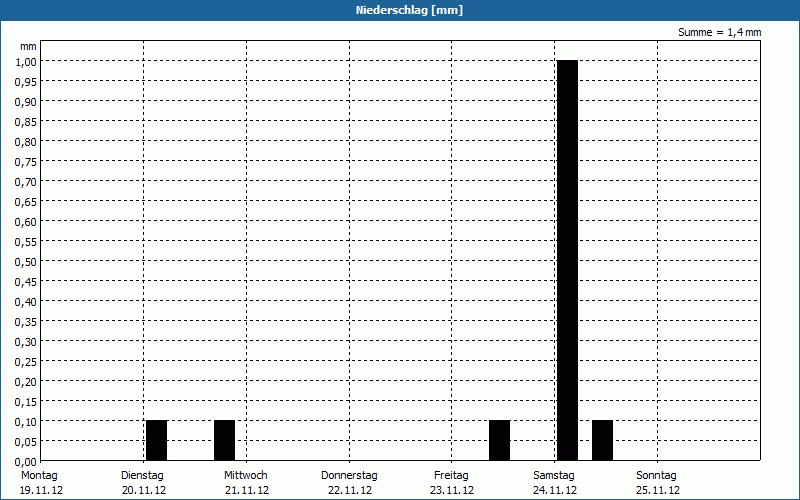This screenshot has height=500, width=800.
Task: Click the Samstag 24.11.12 axis label
Action: tap(554, 483)
